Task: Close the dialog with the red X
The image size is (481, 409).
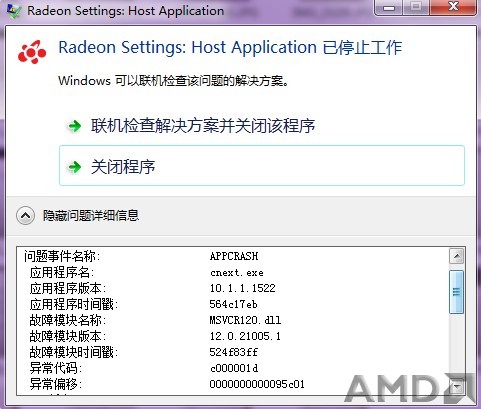Action: (453, 7)
